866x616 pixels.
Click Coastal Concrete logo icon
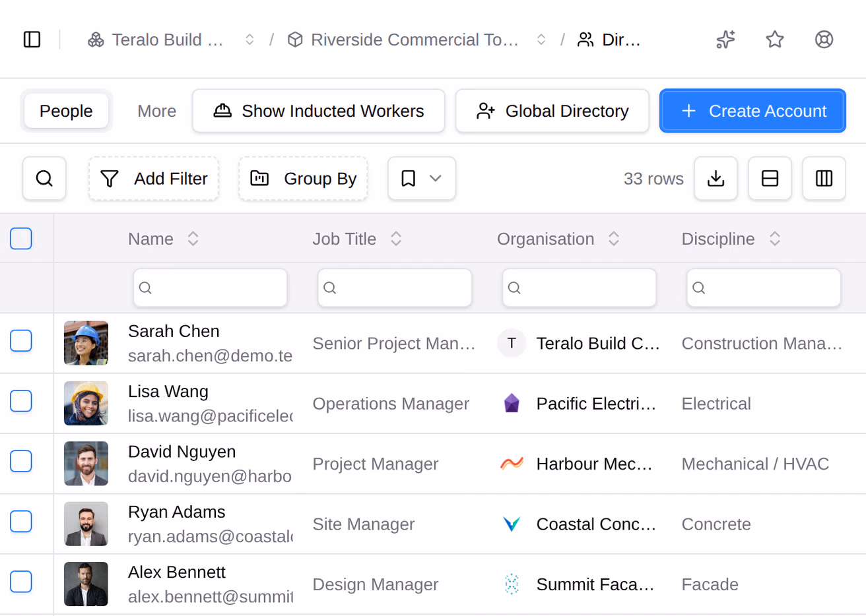coord(512,524)
